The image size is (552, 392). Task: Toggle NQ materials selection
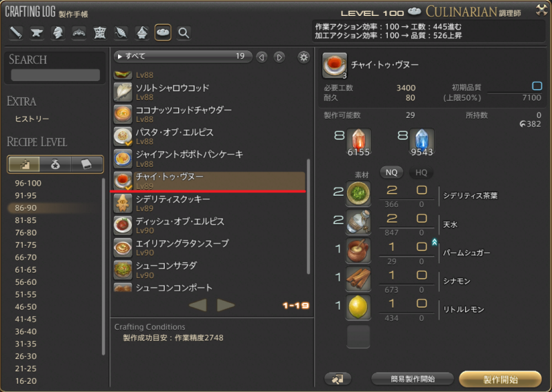coord(391,173)
